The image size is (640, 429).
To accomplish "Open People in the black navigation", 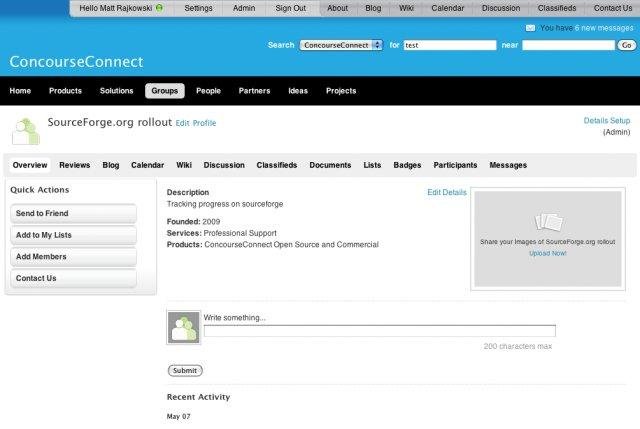I will pos(208,91).
